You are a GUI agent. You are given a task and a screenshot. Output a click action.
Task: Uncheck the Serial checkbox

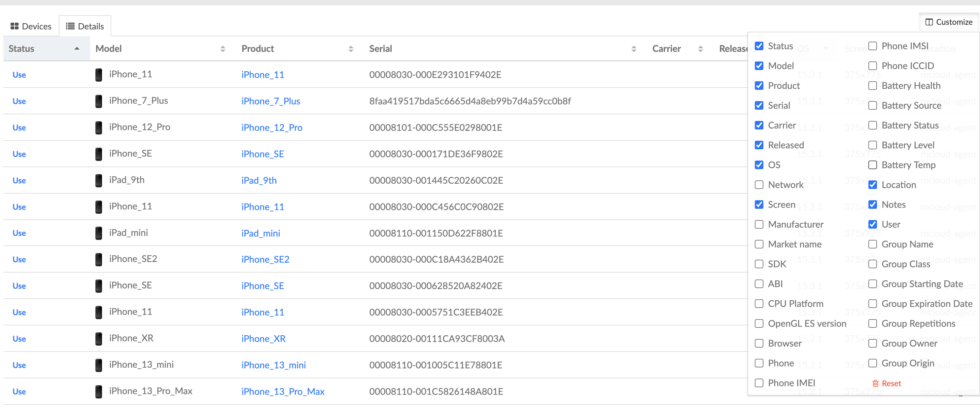759,105
